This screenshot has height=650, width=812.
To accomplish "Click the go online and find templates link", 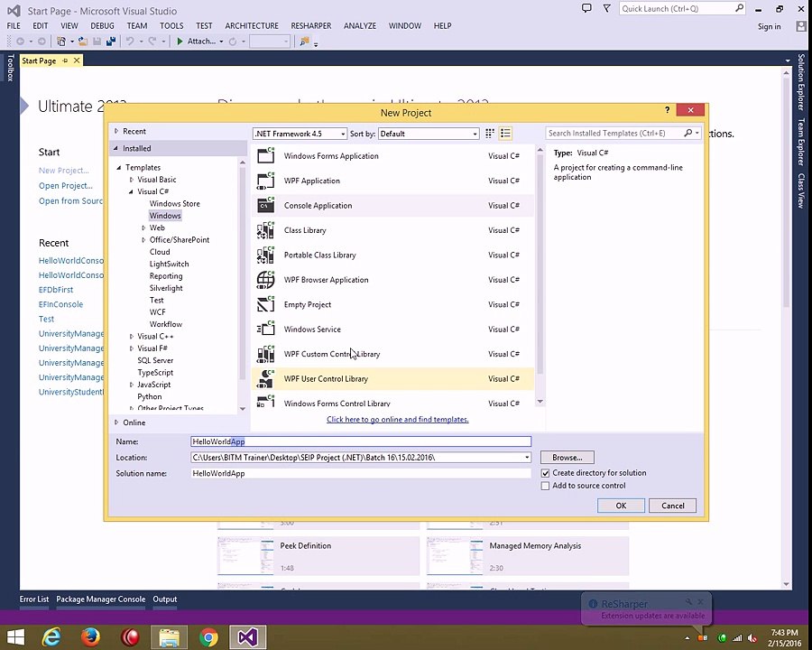I will (x=397, y=419).
